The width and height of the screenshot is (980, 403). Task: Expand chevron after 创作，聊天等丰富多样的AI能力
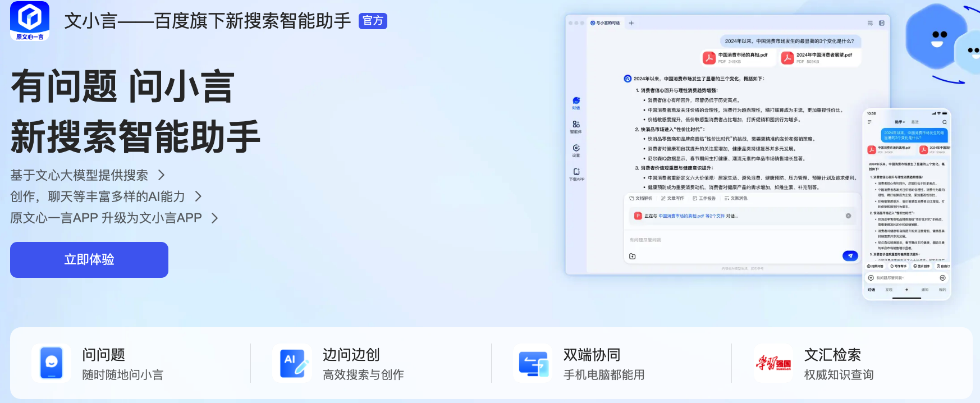coord(198,196)
